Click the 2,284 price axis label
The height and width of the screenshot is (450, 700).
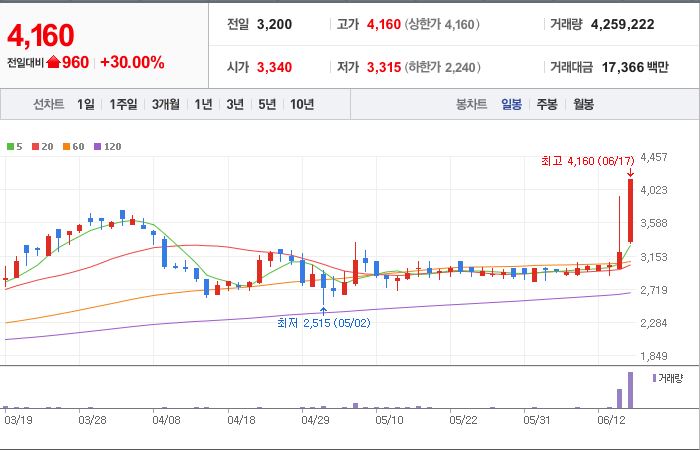click(654, 323)
